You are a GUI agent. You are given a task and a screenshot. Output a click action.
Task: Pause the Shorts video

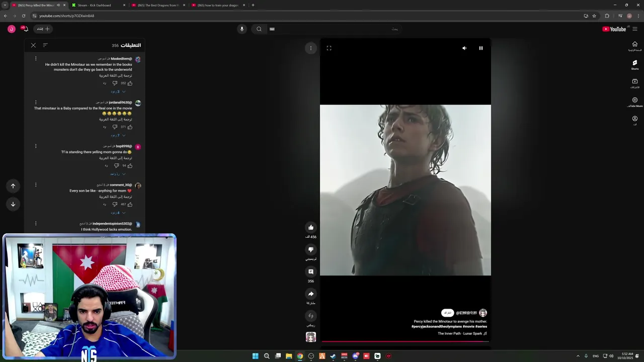click(480, 48)
